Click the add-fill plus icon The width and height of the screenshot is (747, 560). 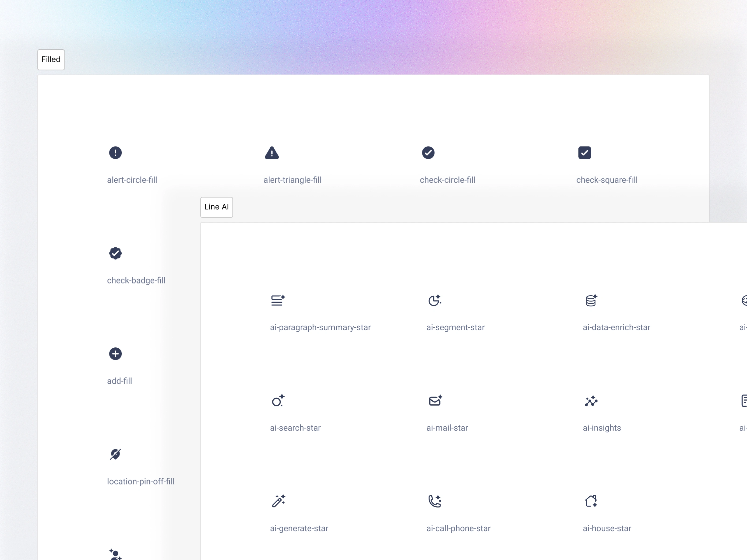[115, 354]
